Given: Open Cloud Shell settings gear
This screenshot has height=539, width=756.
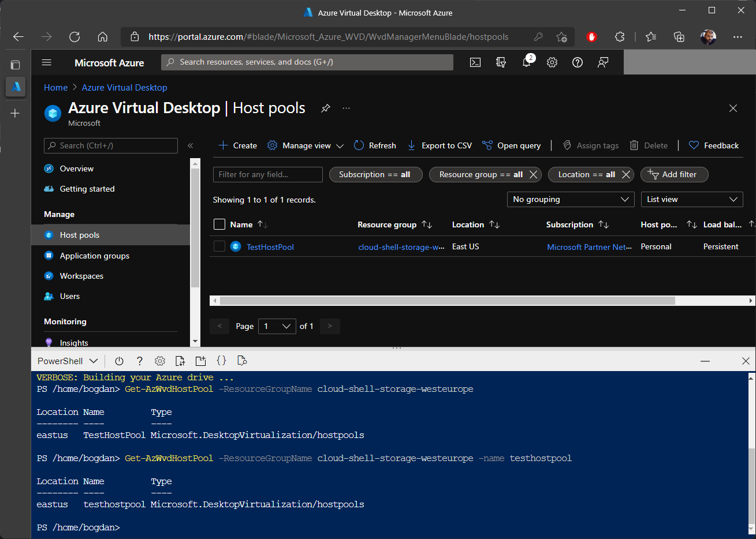Looking at the screenshot, I should (160, 361).
